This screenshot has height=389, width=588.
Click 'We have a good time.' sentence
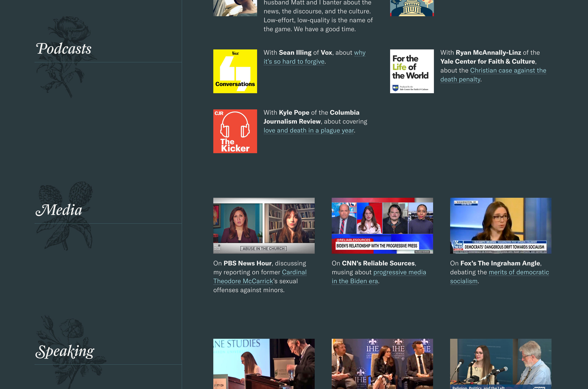coord(325,29)
